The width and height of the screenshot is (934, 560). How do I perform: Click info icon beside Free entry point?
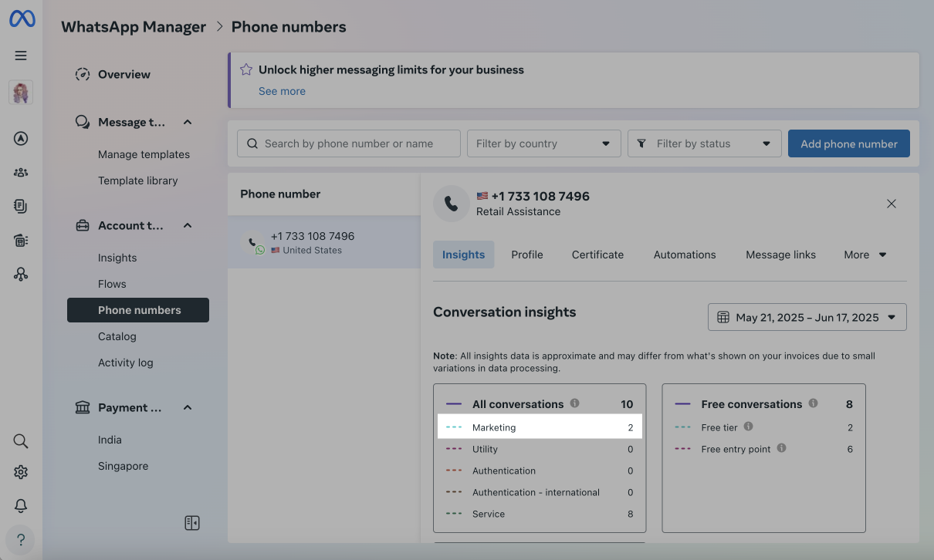(781, 448)
